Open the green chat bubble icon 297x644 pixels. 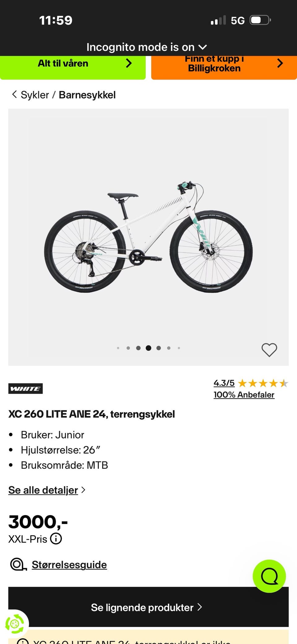269,576
